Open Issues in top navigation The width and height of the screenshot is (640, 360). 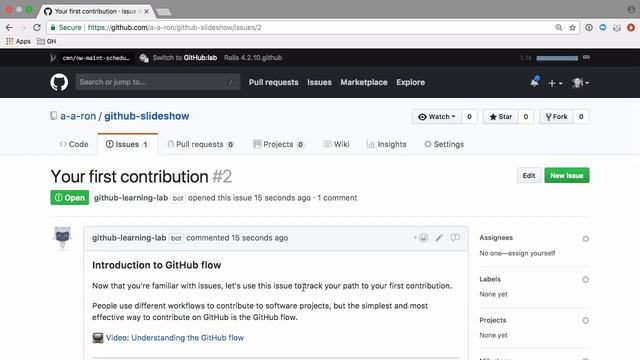coord(319,82)
